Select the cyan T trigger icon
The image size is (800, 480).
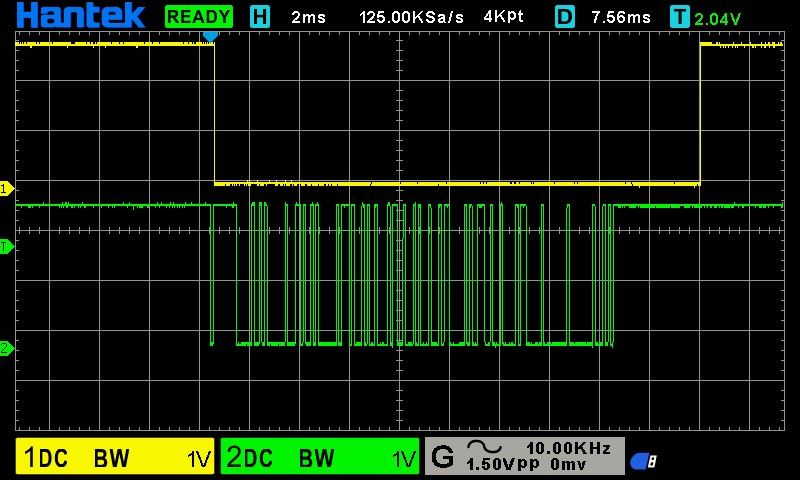[680, 17]
